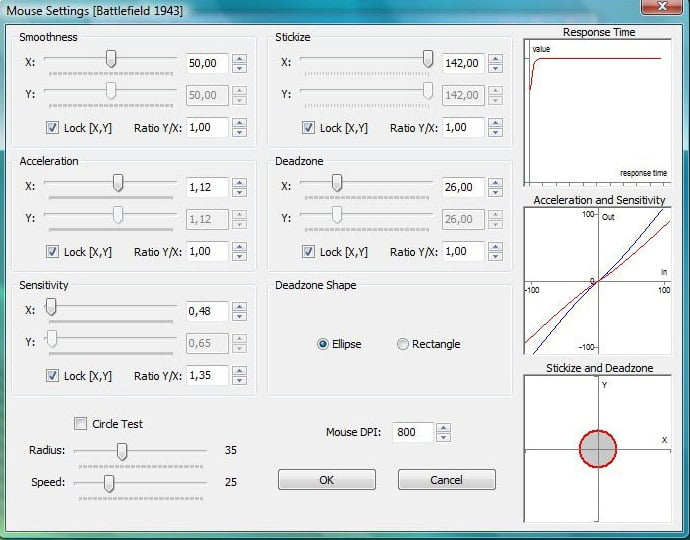Click the Response Time graph
The image size is (690, 540).
point(598,112)
